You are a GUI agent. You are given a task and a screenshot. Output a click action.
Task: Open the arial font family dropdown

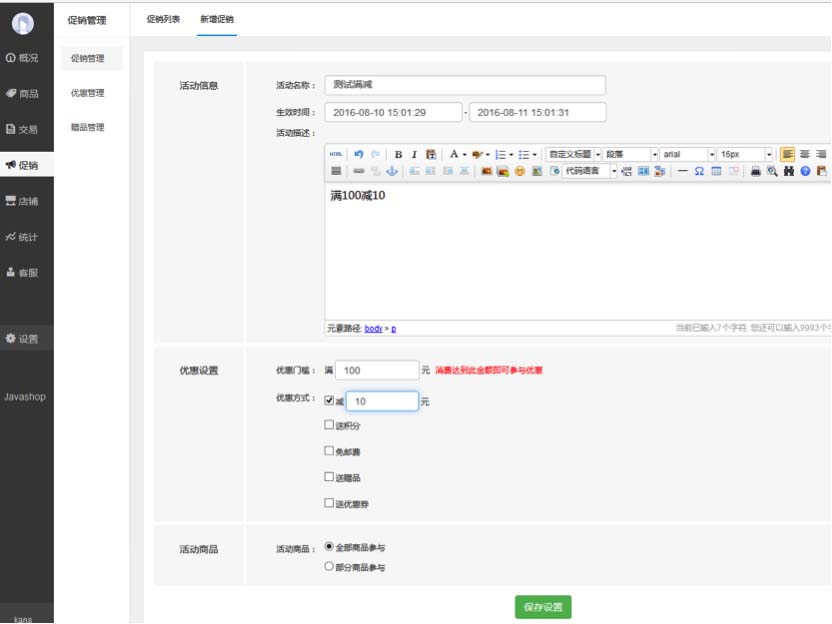point(687,155)
